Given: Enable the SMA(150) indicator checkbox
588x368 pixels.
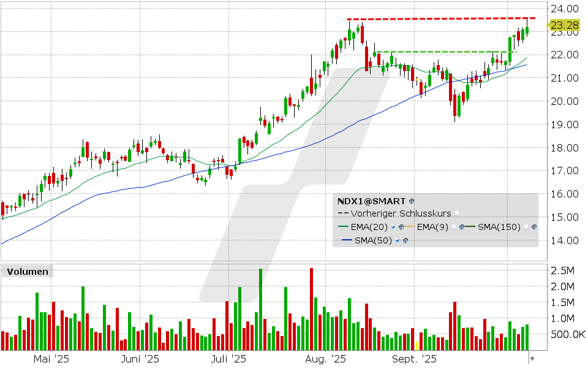Looking at the screenshot, I should pos(526,227).
